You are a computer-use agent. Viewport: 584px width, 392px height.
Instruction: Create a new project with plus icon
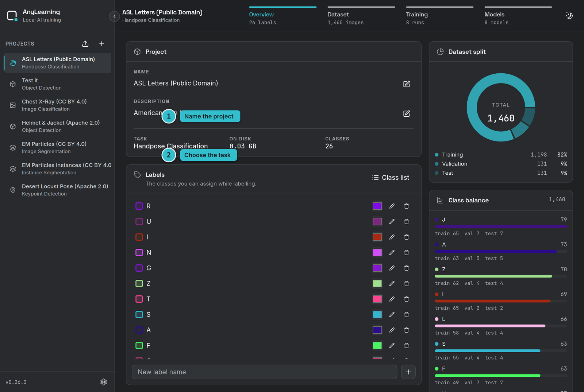(102, 44)
